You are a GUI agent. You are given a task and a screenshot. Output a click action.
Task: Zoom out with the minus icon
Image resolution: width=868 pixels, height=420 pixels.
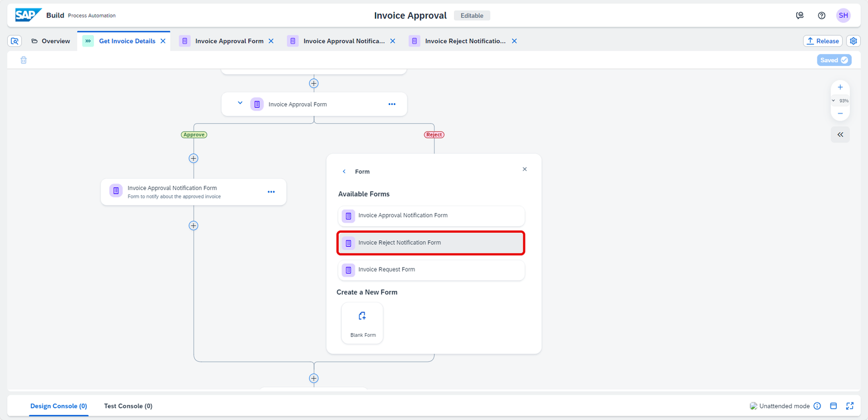click(x=840, y=113)
